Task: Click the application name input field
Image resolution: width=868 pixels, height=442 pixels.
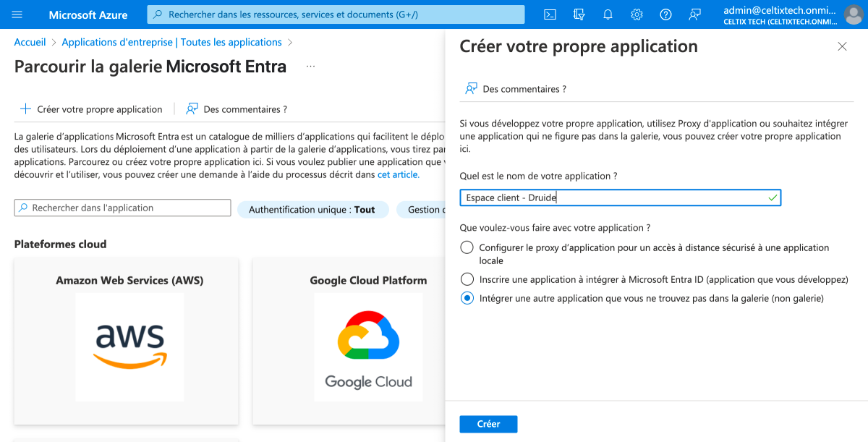Action: (615, 197)
